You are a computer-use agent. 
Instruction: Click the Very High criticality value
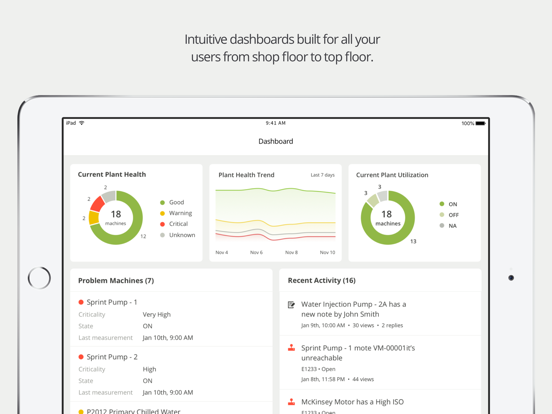pos(157,314)
